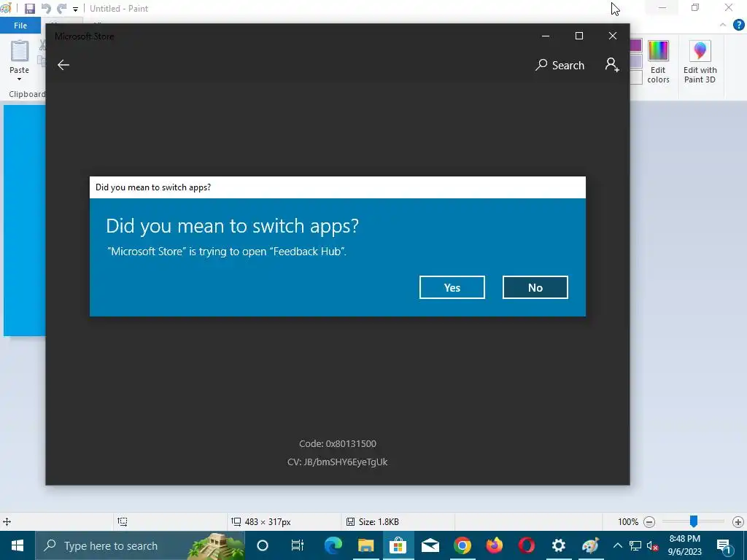Screen dimensions: 747x560
Task: Open Firefox from taskbar
Action: click(x=495, y=545)
